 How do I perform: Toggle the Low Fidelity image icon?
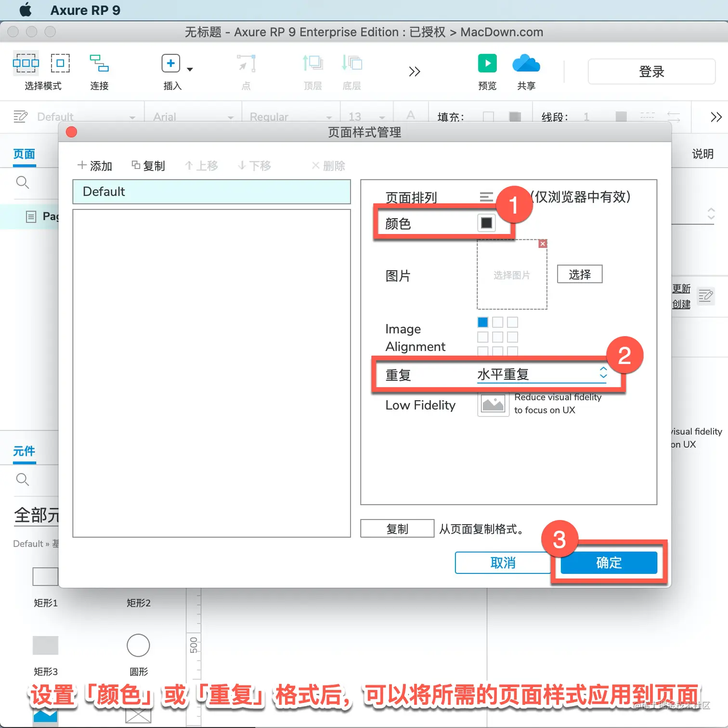point(493,404)
